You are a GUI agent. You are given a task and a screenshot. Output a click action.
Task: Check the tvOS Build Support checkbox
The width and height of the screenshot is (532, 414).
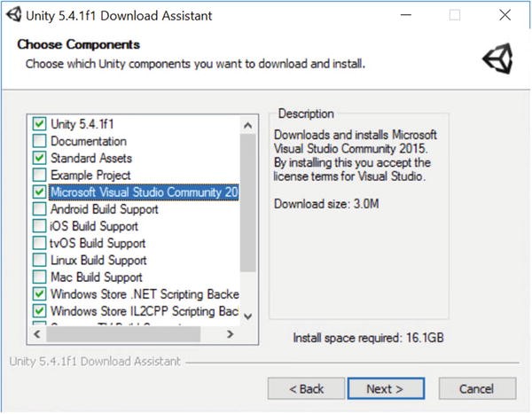click(39, 243)
